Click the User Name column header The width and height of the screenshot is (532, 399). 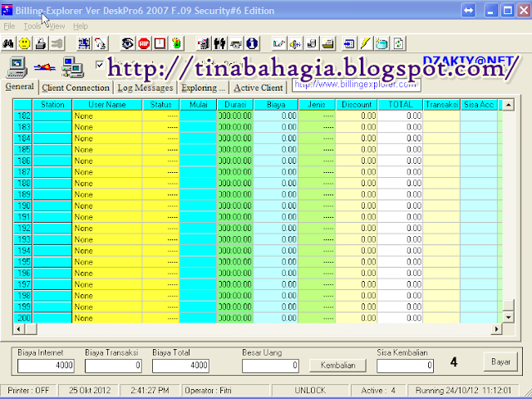(x=107, y=105)
